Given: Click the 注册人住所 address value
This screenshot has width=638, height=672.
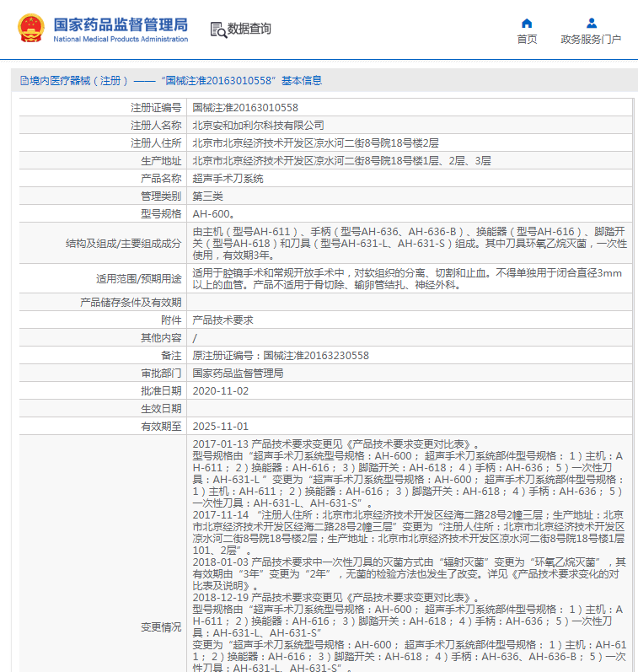Looking at the screenshot, I should (x=315, y=143).
